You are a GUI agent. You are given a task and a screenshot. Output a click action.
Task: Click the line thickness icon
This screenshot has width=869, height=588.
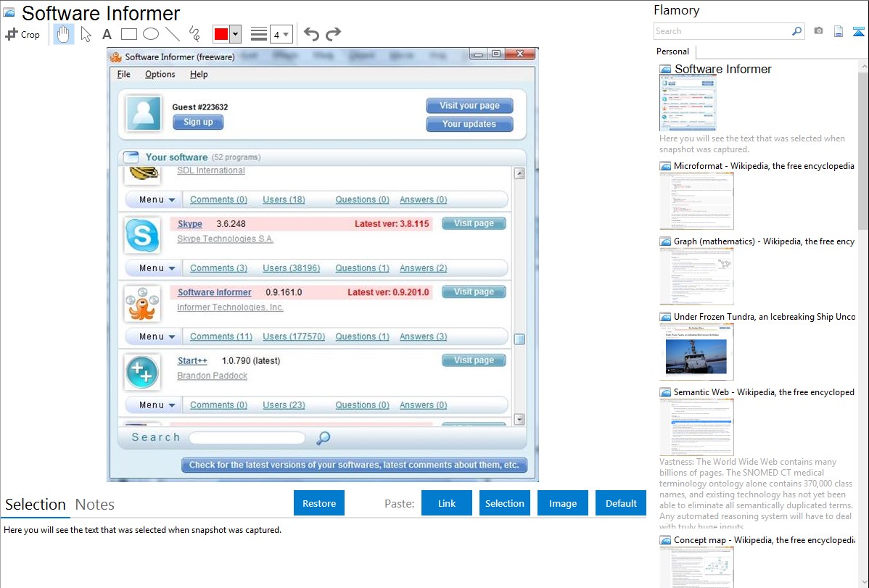coord(259,34)
